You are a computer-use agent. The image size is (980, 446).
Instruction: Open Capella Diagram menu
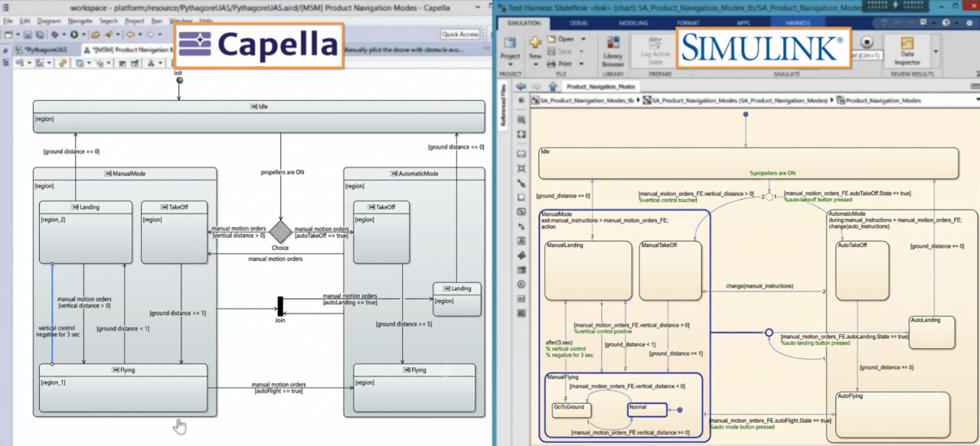tap(49, 21)
